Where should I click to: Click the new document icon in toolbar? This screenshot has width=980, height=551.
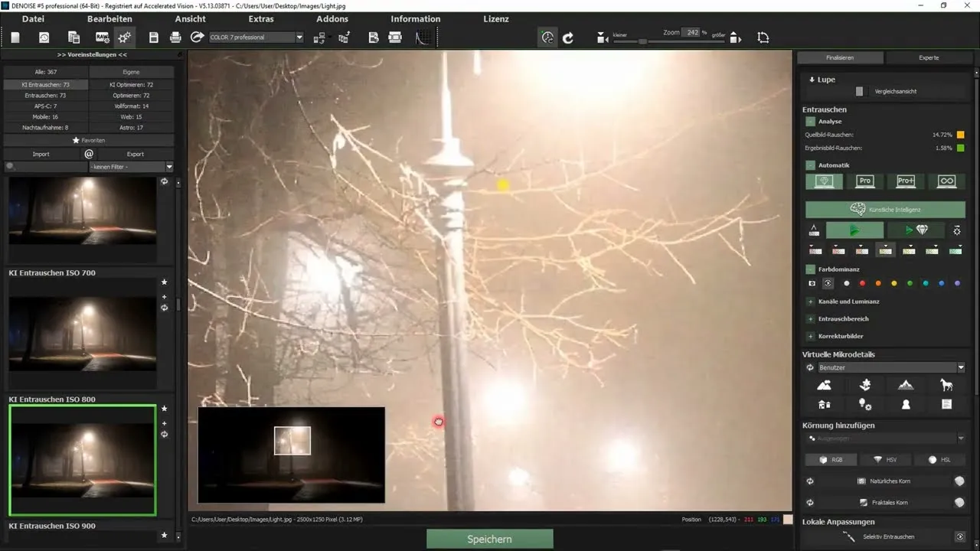click(x=15, y=37)
